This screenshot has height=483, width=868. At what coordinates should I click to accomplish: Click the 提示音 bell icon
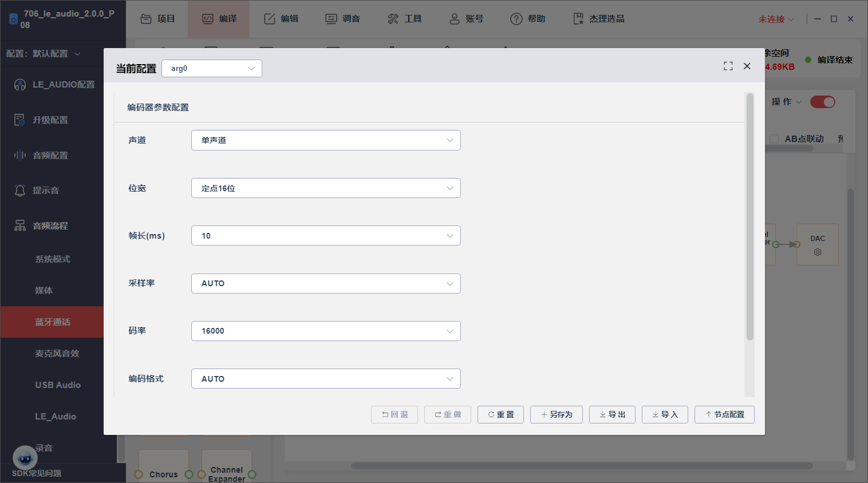[20, 191]
